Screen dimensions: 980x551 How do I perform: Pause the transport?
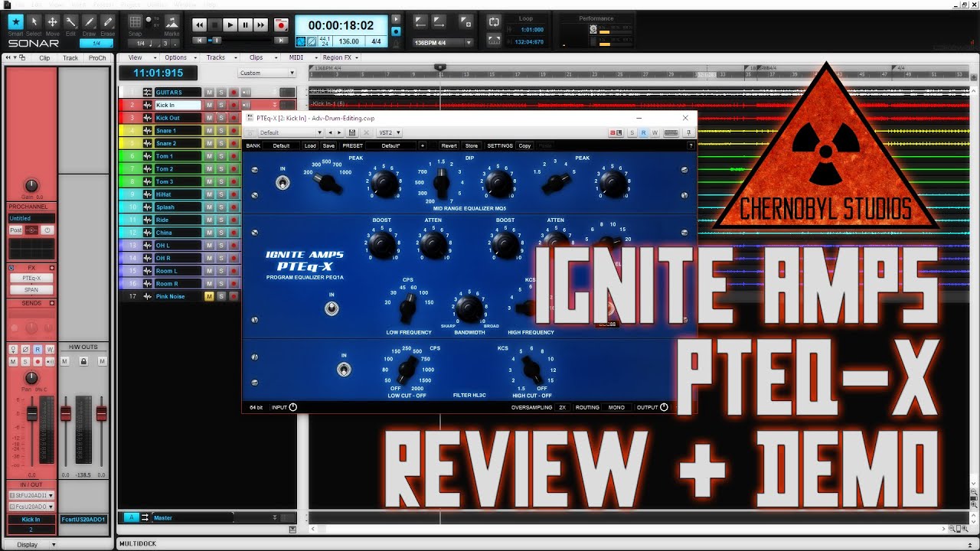[246, 25]
